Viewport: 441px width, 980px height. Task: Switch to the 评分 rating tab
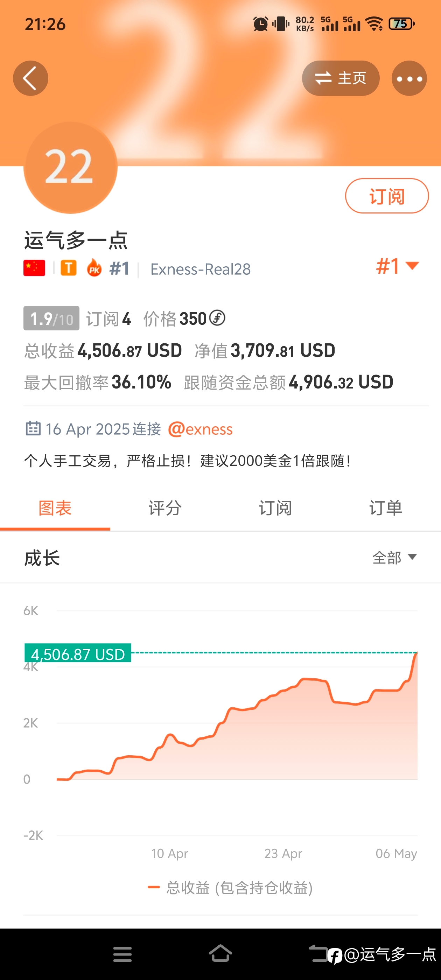[165, 508]
